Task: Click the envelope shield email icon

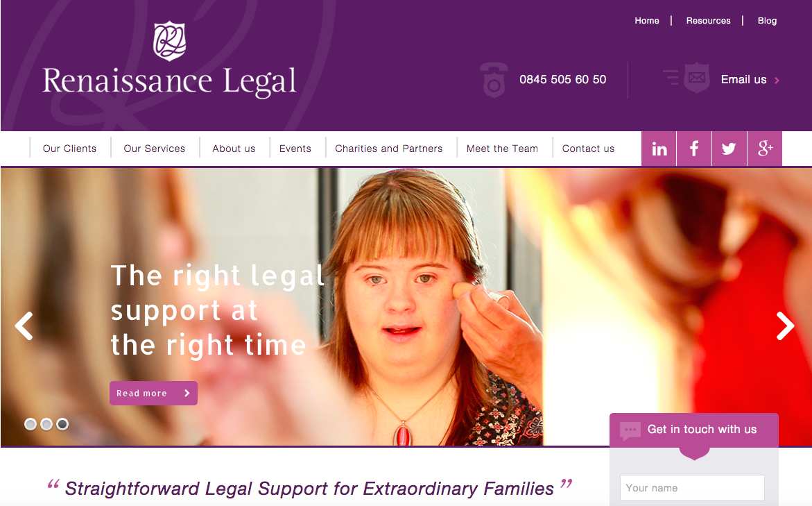Action: point(696,78)
